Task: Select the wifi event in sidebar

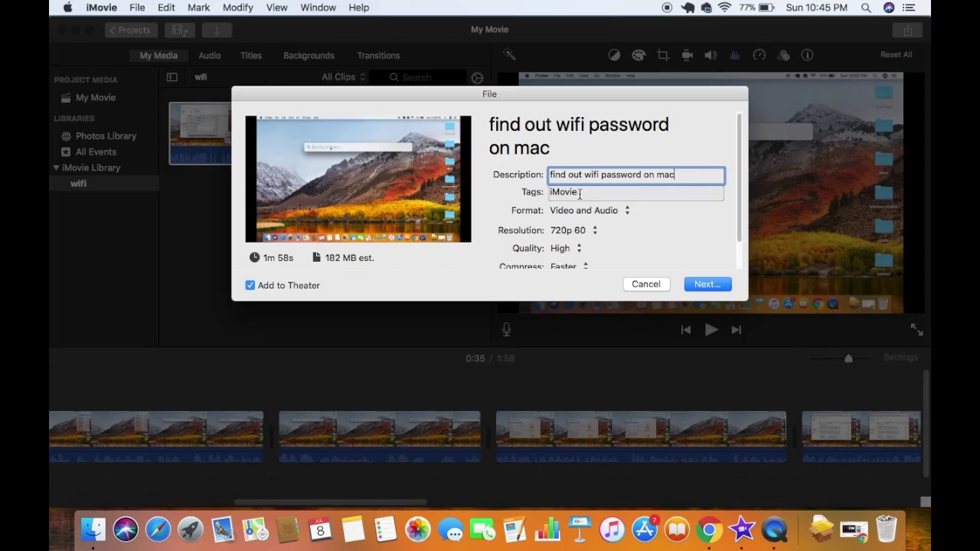Action: [78, 184]
